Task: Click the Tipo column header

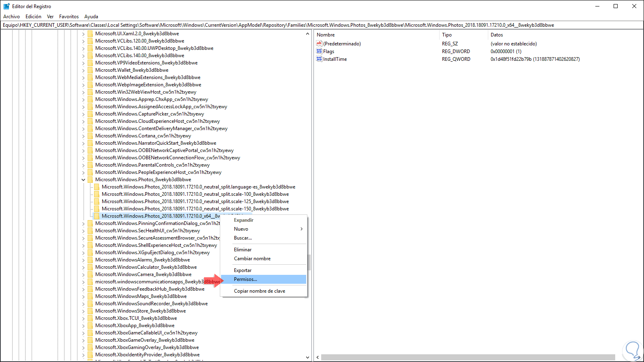Action: point(464,35)
